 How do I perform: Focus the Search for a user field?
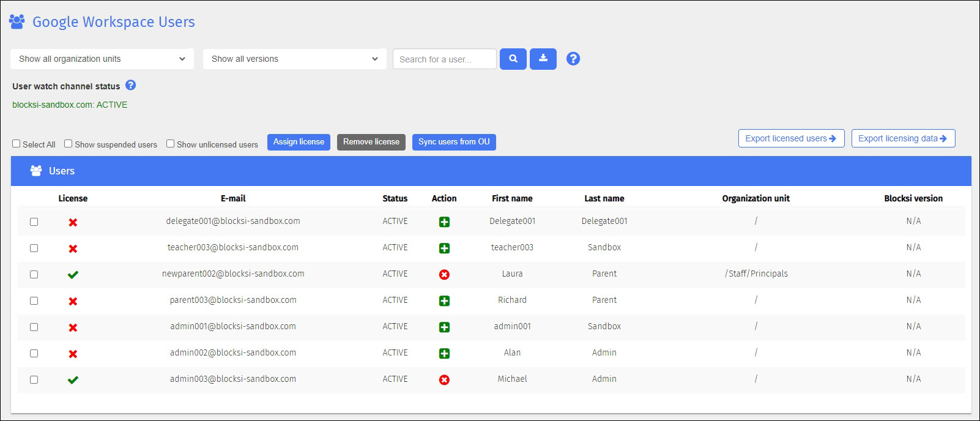pos(445,59)
